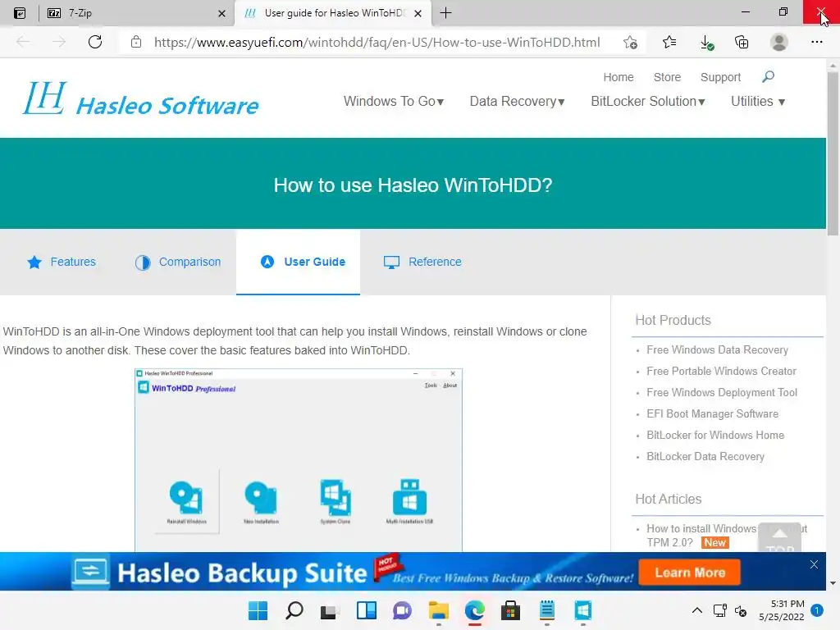Expand the Windows To Go menu

[x=394, y=101]
